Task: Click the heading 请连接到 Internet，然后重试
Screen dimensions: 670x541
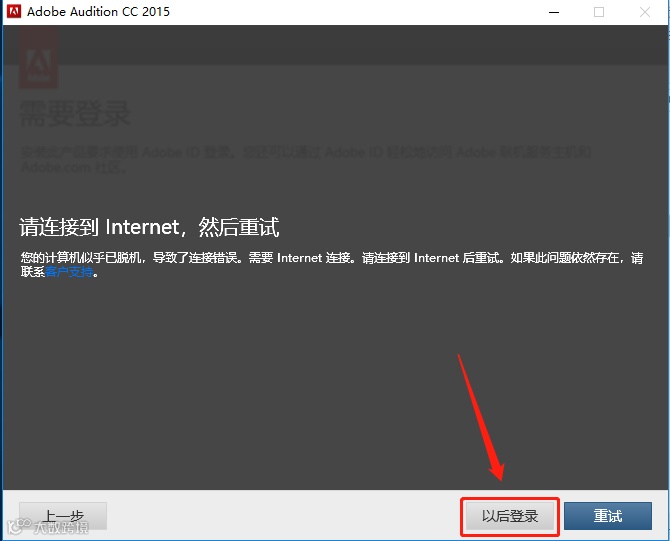Action: coord(149,227)
